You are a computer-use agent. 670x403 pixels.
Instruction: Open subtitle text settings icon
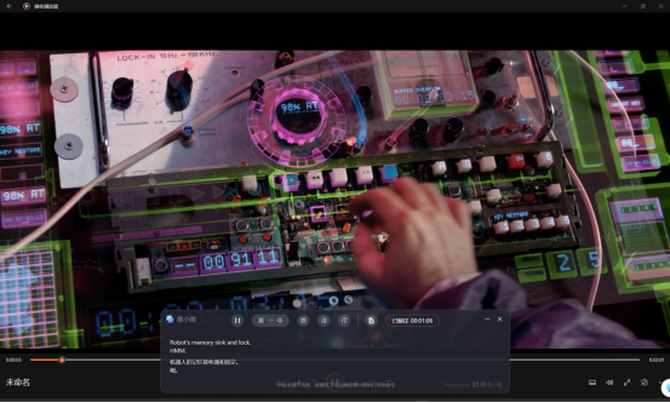coord(344,321)
